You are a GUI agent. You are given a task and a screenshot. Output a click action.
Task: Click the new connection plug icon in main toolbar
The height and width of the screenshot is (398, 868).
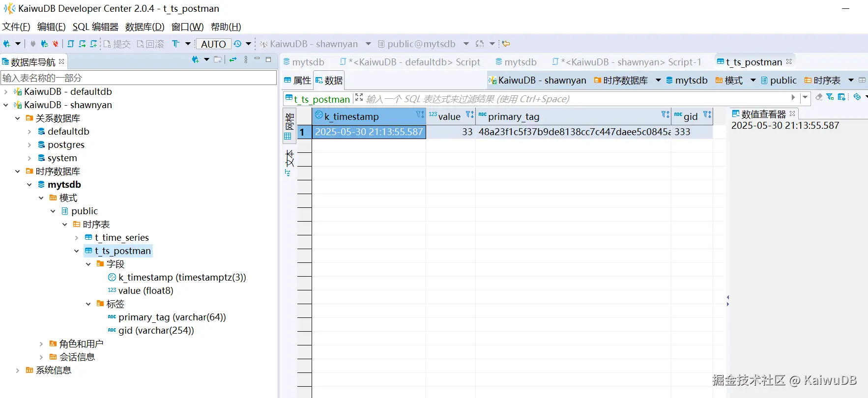pos(6,44)
